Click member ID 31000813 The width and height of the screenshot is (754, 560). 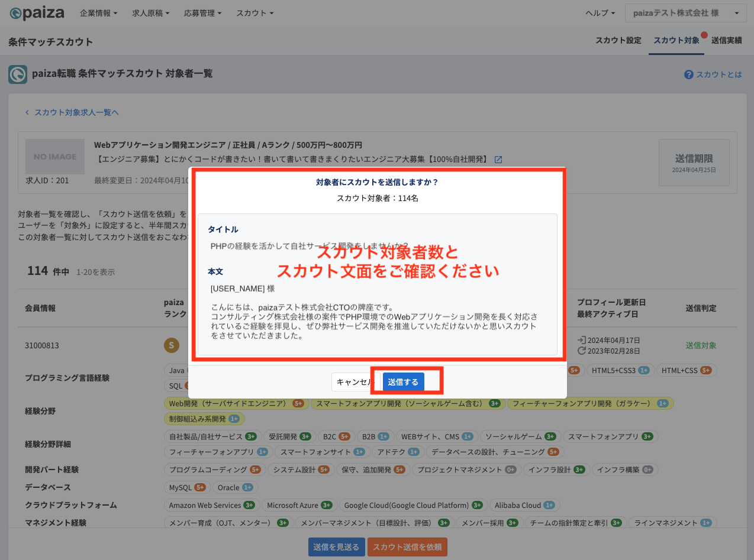pyautogui.click(x=42, y=345)
